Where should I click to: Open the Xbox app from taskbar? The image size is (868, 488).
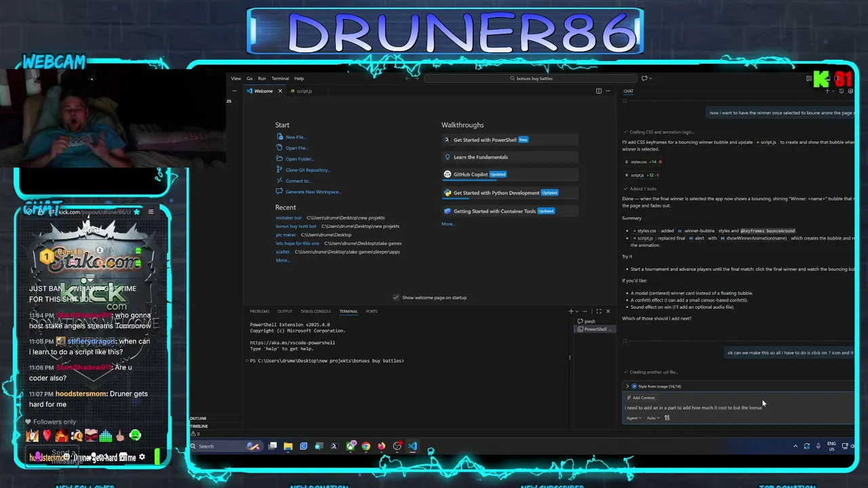(350, 446)
